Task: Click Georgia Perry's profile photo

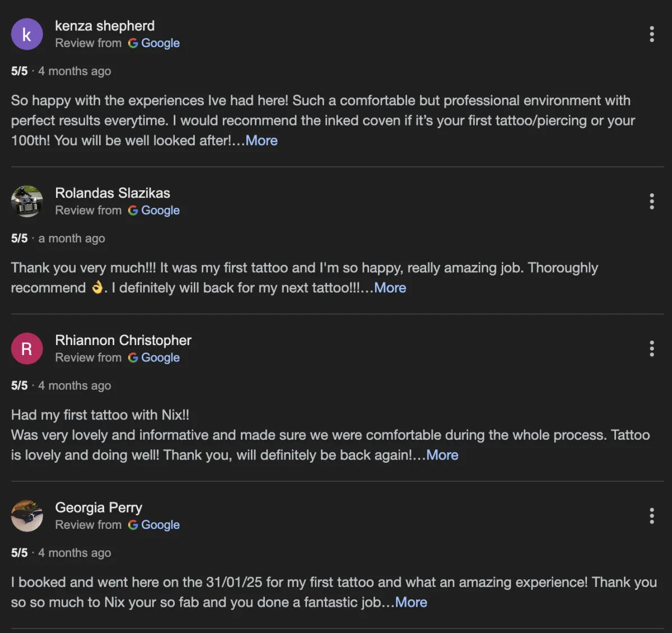Action: (27, 515)
